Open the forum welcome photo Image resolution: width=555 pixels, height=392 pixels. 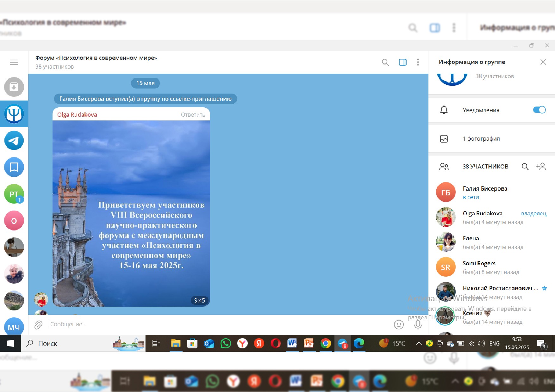131,212
